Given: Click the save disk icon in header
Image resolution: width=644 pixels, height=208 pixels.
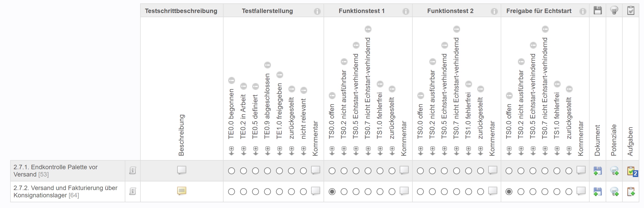Looking at the screenshot, I should 598,10.
